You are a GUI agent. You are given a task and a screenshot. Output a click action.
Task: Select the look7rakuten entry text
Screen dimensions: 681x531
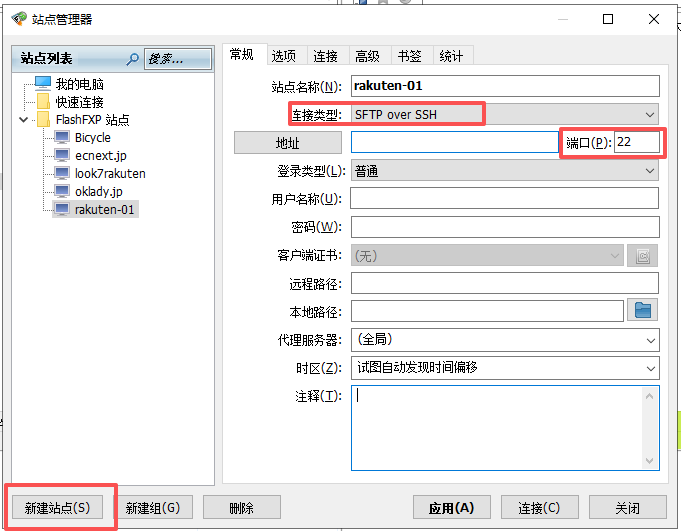coord(110,174)
